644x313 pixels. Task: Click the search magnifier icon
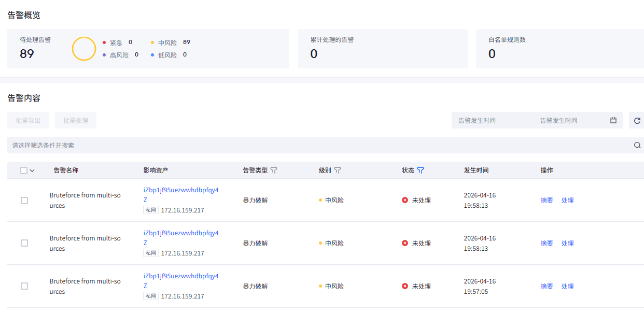click(637, 146)
